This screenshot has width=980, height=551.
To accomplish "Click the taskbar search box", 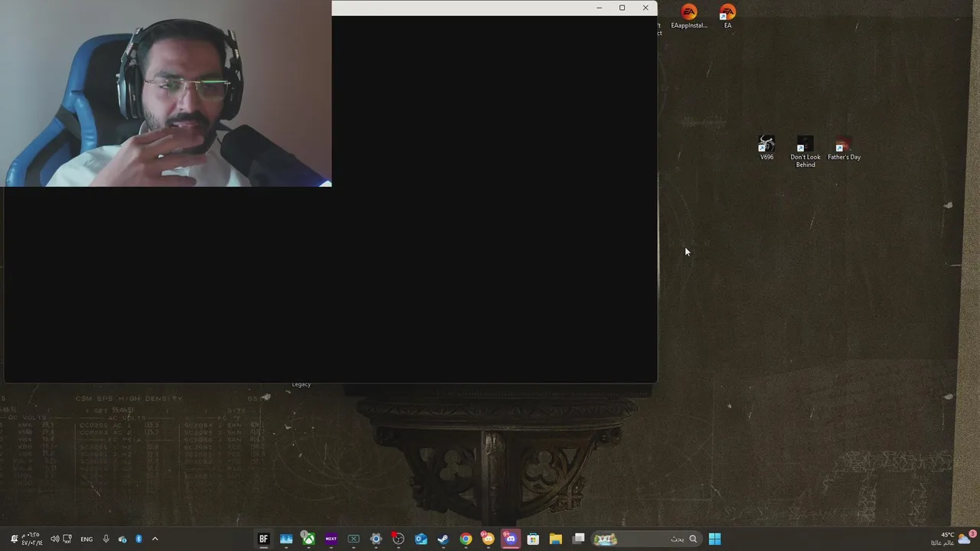I will [x=647, y=539].
